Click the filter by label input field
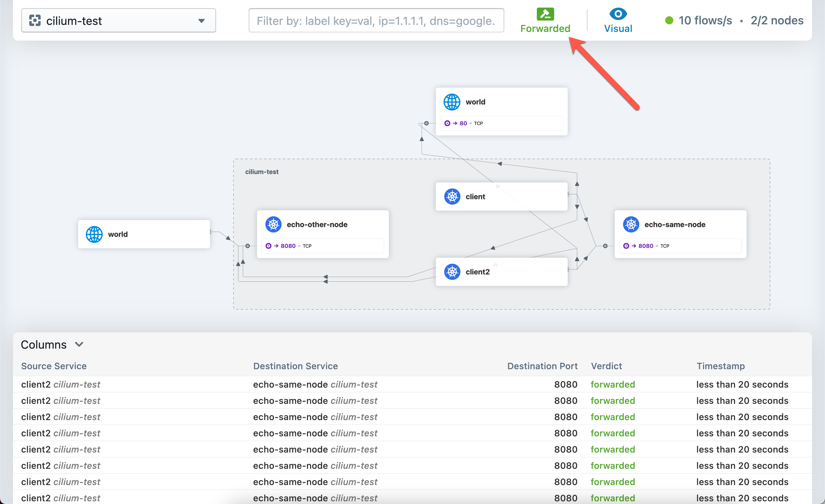 (376, 21)
